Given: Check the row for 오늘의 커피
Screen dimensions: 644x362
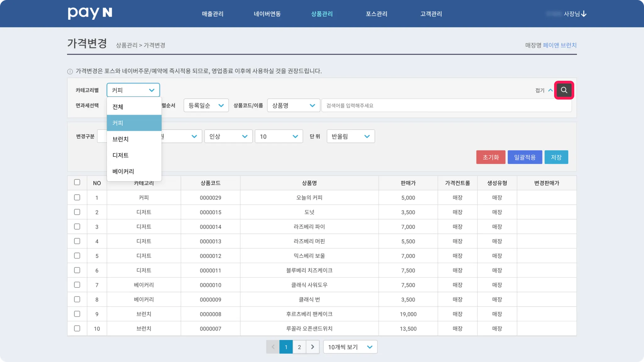Looking at the screenshot, I should pos(77,197).
